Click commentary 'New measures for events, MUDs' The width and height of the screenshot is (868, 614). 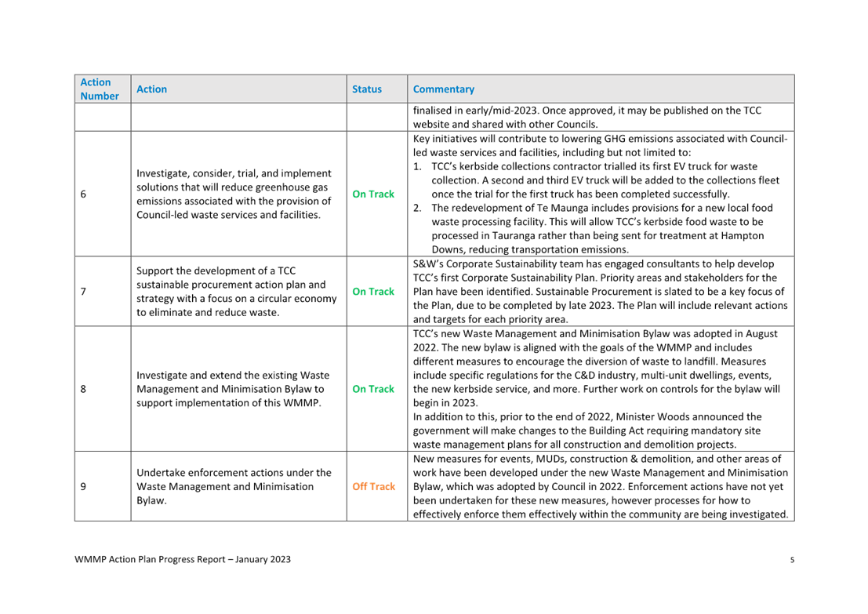pos(601,486)
